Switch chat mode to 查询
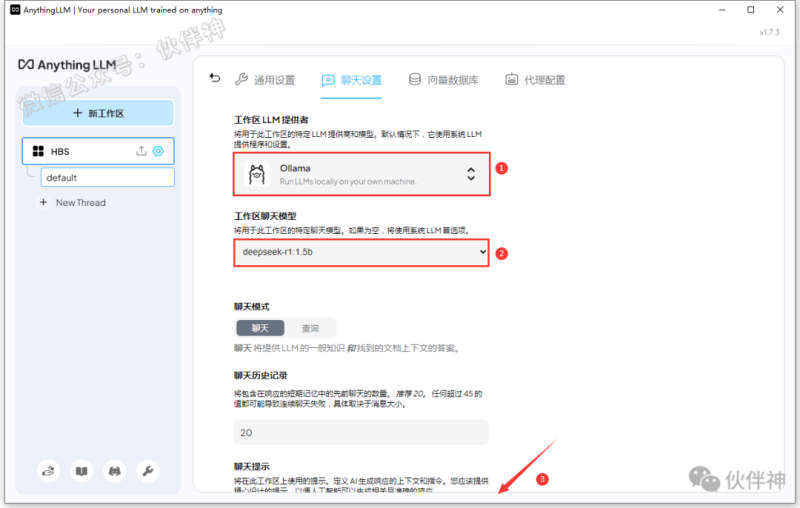Screen dimensions: 800x508 pos(310,328)
